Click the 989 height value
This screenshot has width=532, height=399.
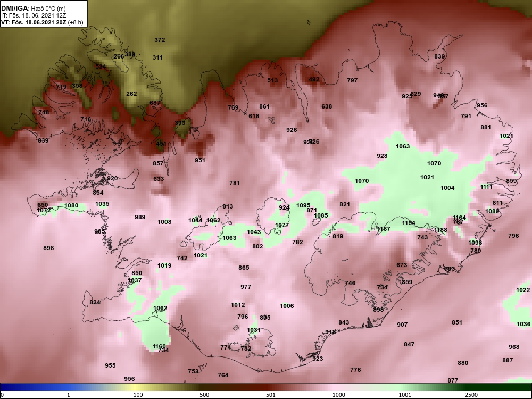(x=140, y=218)
